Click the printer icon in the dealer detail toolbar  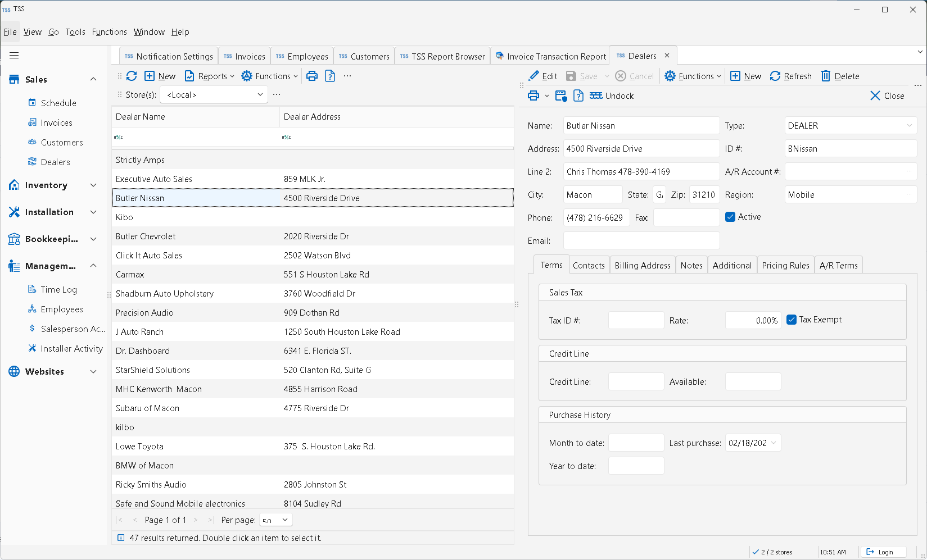pos(533,96)
